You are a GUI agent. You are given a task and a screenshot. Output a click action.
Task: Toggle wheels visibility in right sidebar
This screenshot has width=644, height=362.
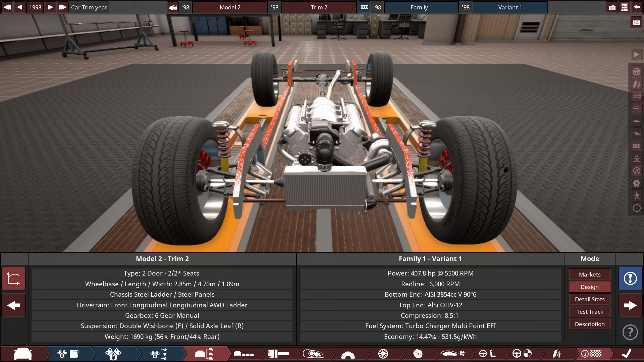(x=636, y=71)
